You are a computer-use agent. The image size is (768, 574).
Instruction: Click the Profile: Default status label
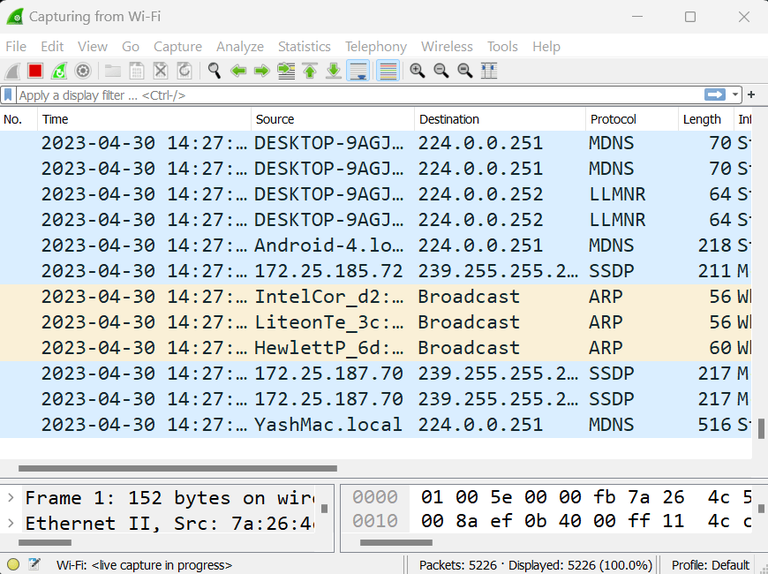pos(710,565)
